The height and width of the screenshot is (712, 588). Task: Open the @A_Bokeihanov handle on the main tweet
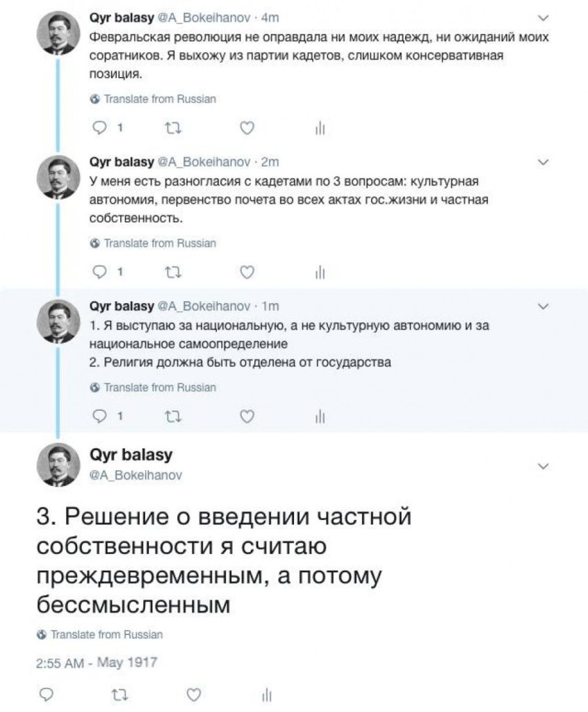pyautogui.click(x=136, y=474)
